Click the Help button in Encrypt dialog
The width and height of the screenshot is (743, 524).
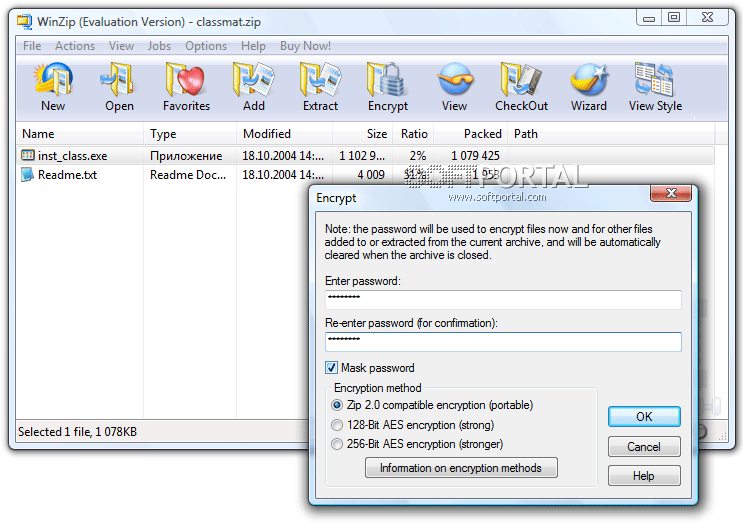point(644,475)
